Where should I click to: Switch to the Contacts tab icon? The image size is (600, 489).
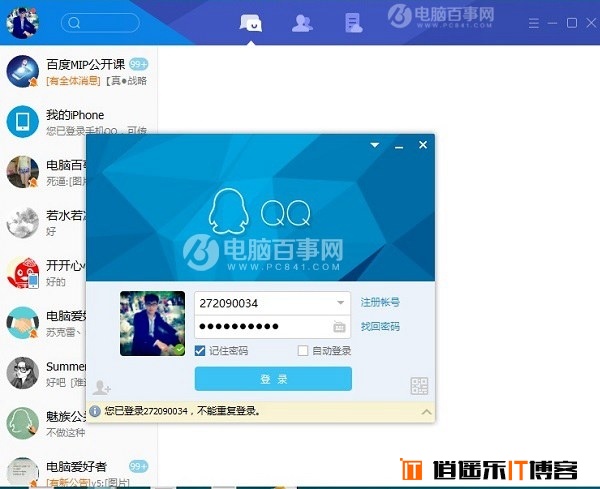coord(302,23)
